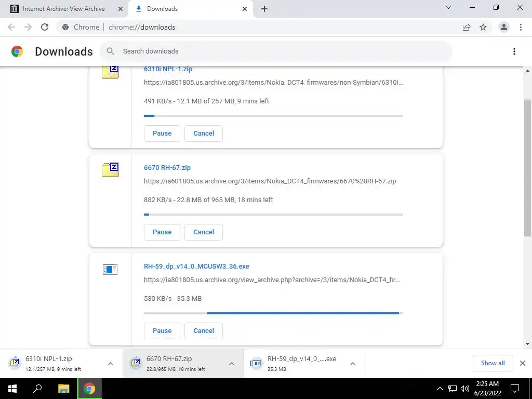Screen dimensions: 532x399
Task: Click the 6310i NPL-1.zip progress bar
Action: 273,116
